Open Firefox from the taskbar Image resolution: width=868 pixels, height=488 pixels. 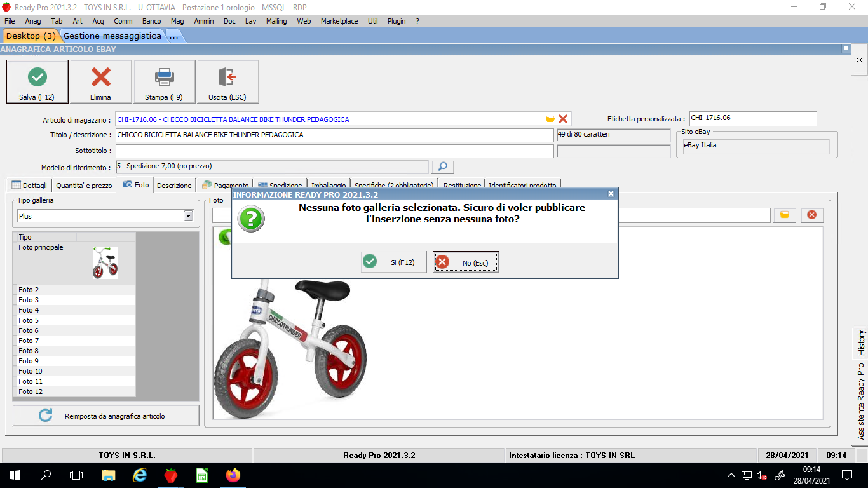tap(233, 475)
